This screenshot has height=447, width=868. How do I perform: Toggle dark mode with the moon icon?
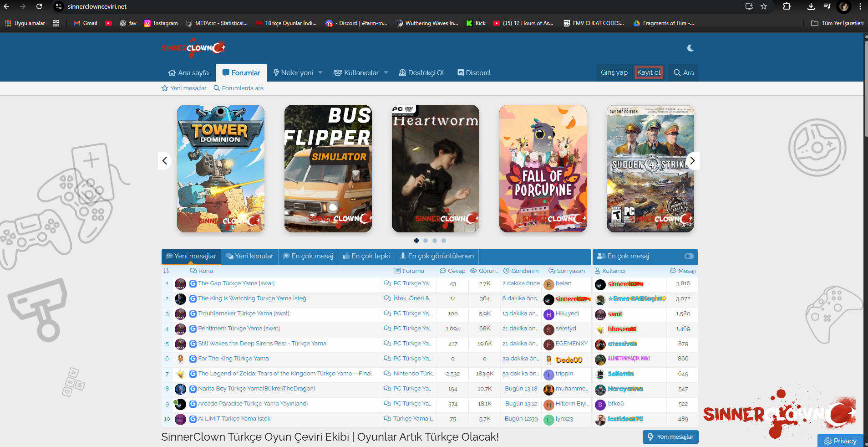[x=690, y=48]
